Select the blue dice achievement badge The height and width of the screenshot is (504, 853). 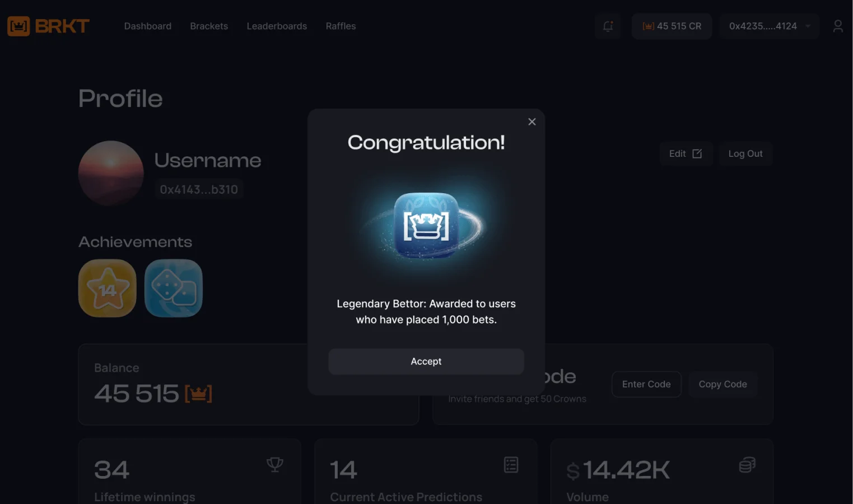pyautogui.click(x=174, y=288)
